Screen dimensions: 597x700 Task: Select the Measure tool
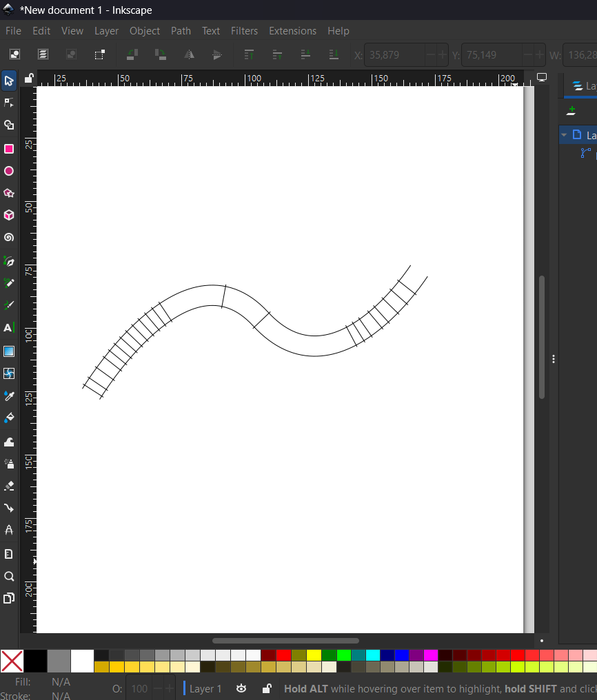(x=9, y=554)
